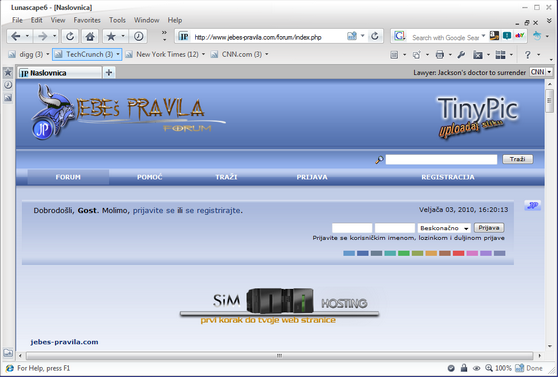Open the REGISTRACIJA navigation item

point(448,177)
